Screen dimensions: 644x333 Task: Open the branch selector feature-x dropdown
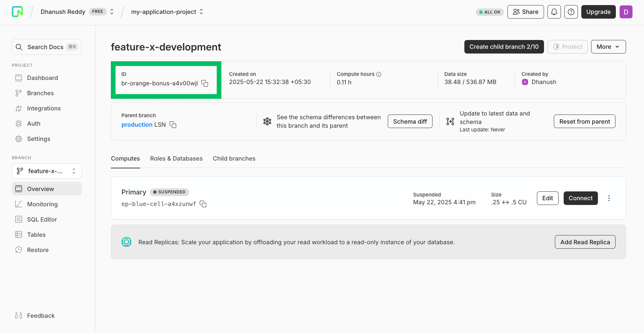(x=47, y=171)
